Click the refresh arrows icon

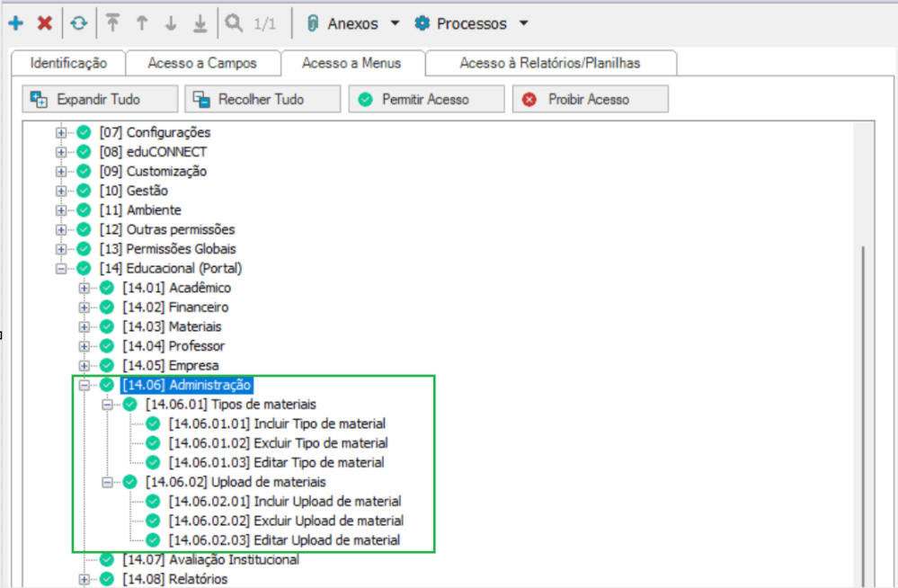coord(79,22)
